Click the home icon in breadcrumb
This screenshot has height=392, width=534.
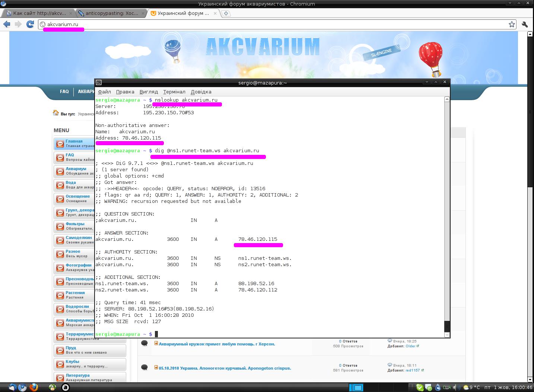pos(56,113)
